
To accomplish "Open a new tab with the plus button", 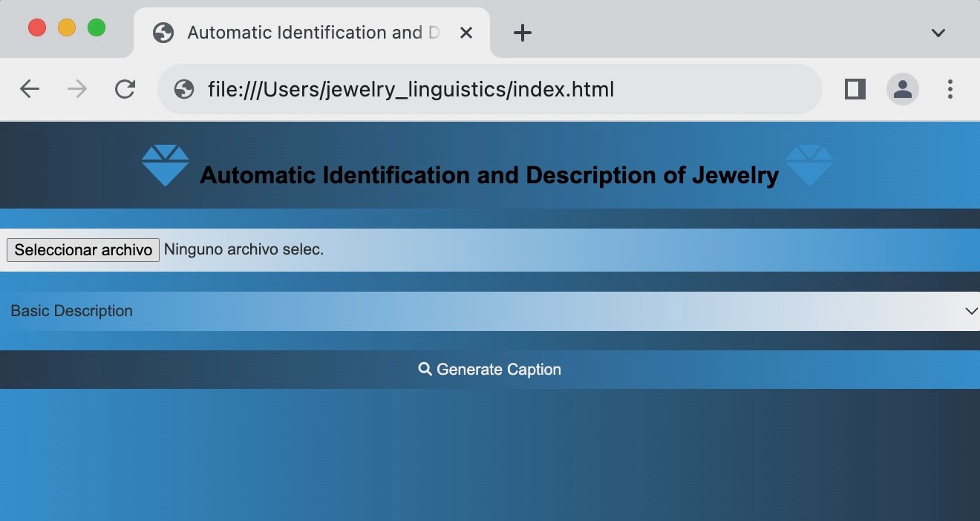I will click(x=523, y=33).
